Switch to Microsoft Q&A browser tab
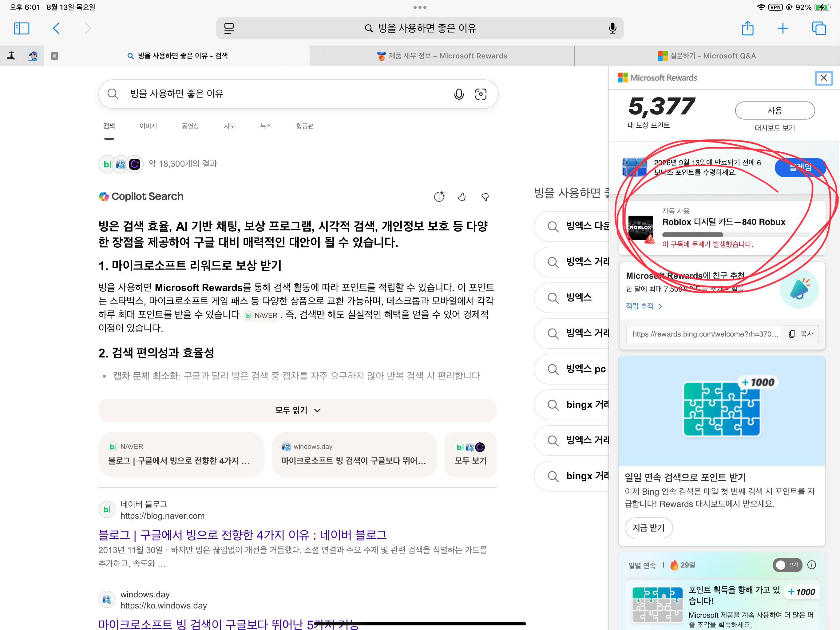 pyautogui.click(x=707, y=56)
